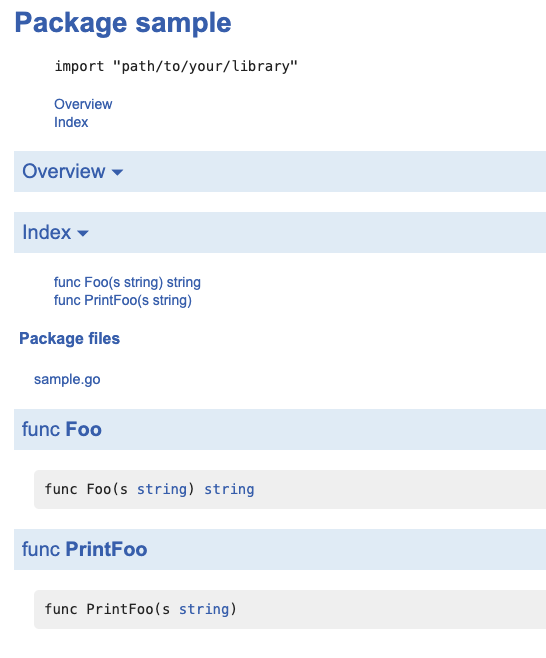Screen dimensions: 546x658
Task: Jump to func PrintFoo(s string) entry
Action: pyautogui.click(x=123, y=300)
